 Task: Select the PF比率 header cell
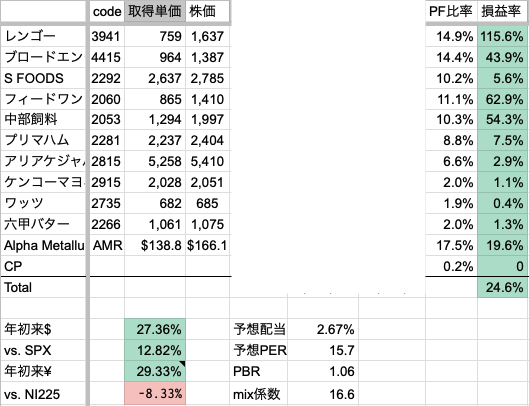point(451,11)
